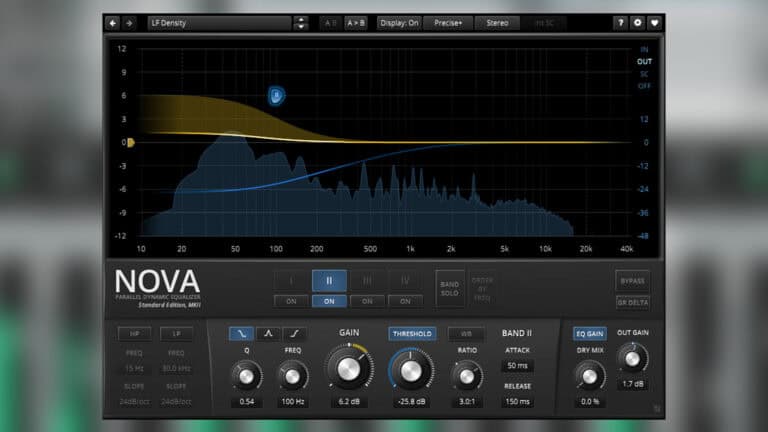Toggle the WB wideband button
The height and width of the screenshot is (432, 768).
point(466,334)
